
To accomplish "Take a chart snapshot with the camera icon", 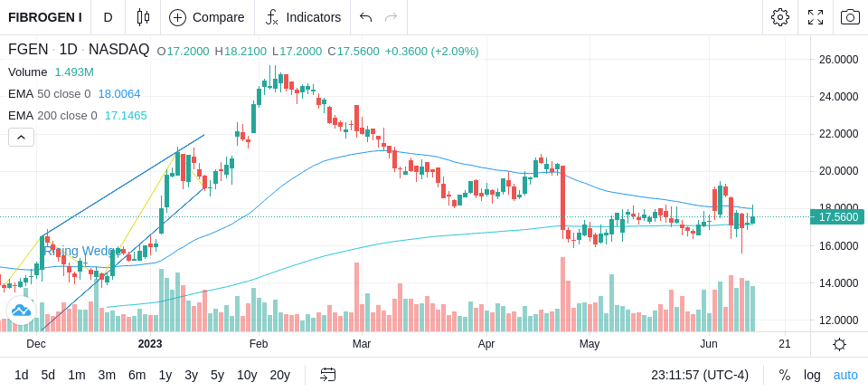I will point(850,17).
